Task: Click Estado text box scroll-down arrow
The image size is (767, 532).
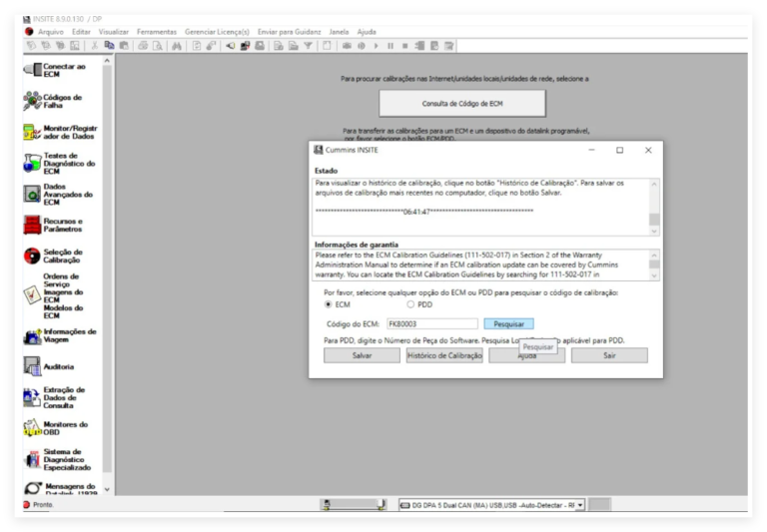Action: click(654, 231)
